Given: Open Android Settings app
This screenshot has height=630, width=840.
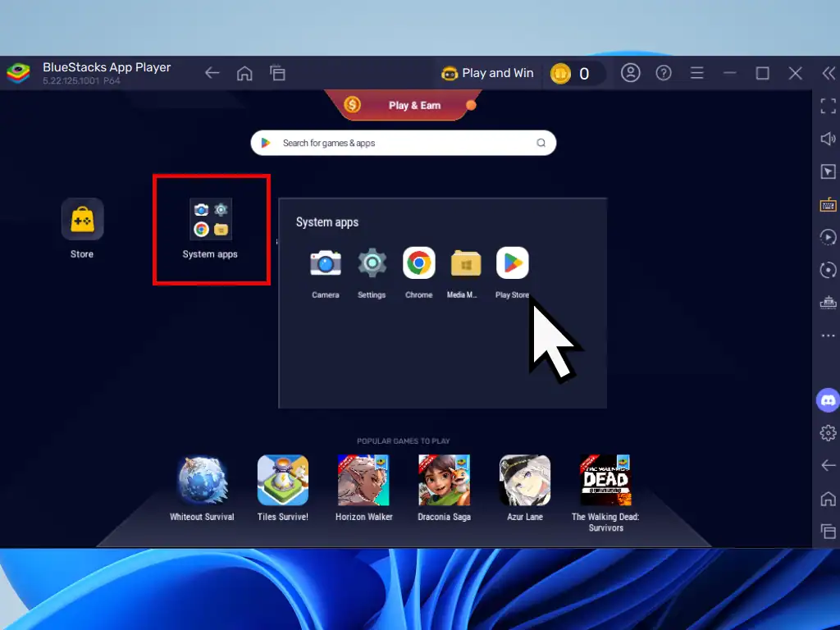Looking at the screenshot, I should [372, 263].
